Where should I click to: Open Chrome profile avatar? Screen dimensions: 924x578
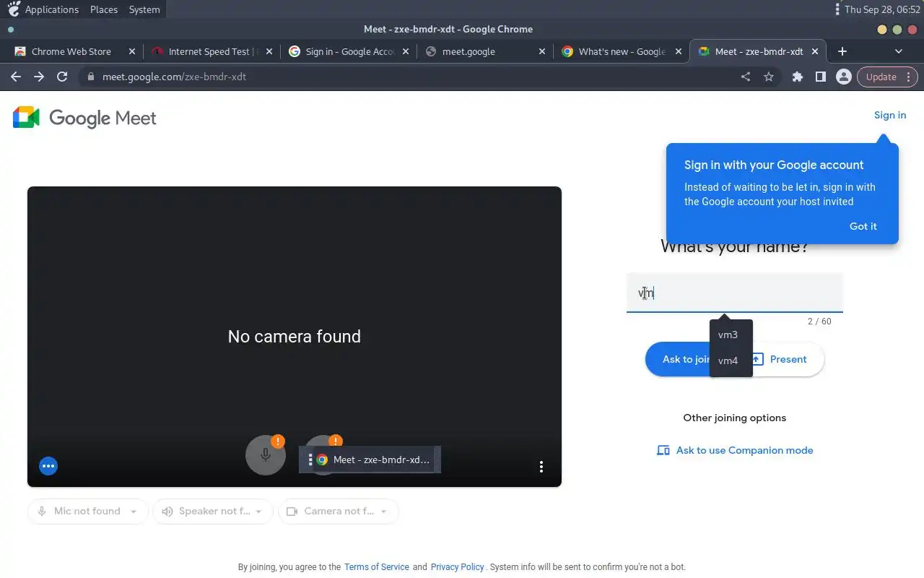pyautogui.click(x=843, y=77)
